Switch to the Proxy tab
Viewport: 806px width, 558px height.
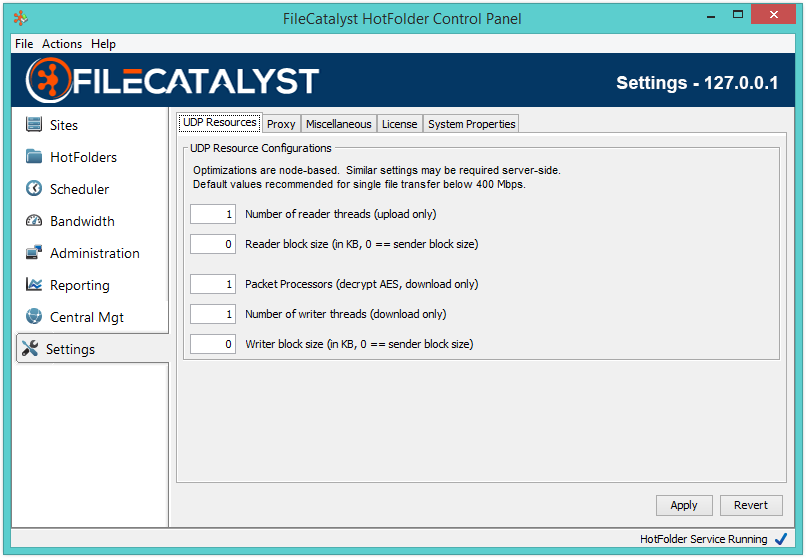[x=281, y=124]
